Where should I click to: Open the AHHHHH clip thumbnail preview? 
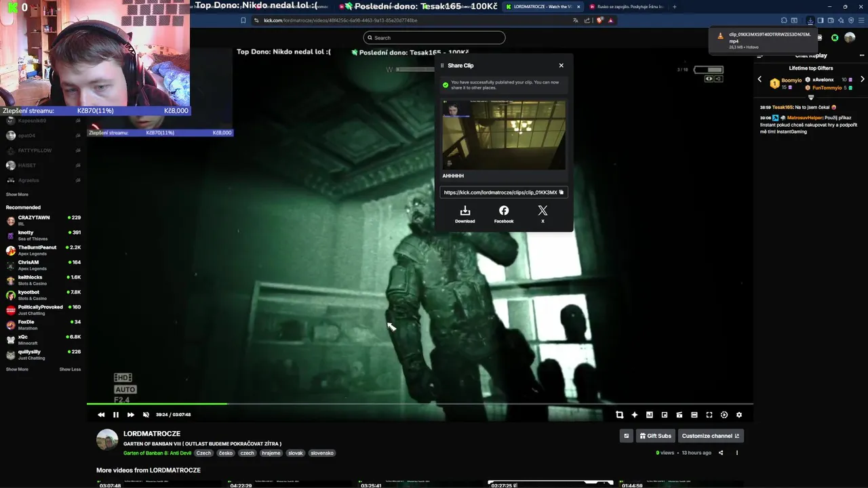coord(504,135)
